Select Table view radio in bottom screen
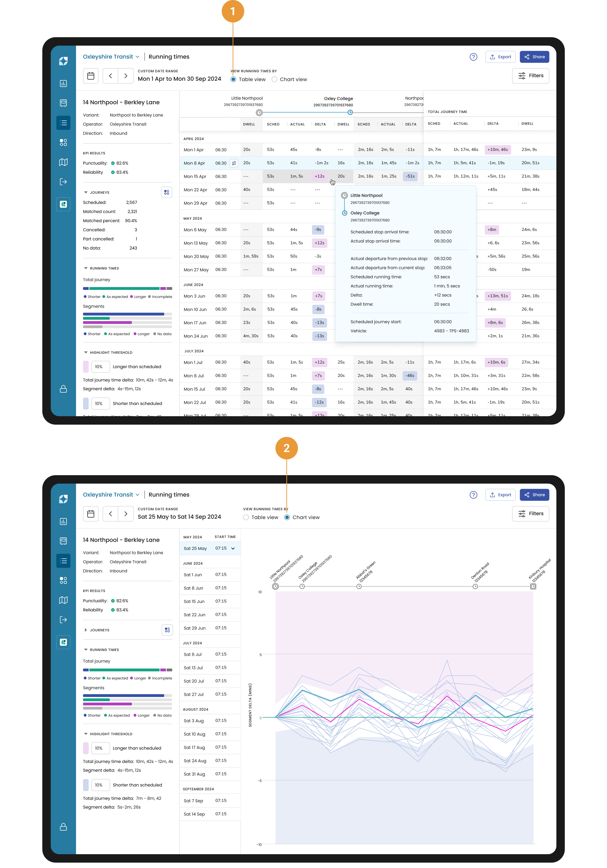 tap(246, 517)
